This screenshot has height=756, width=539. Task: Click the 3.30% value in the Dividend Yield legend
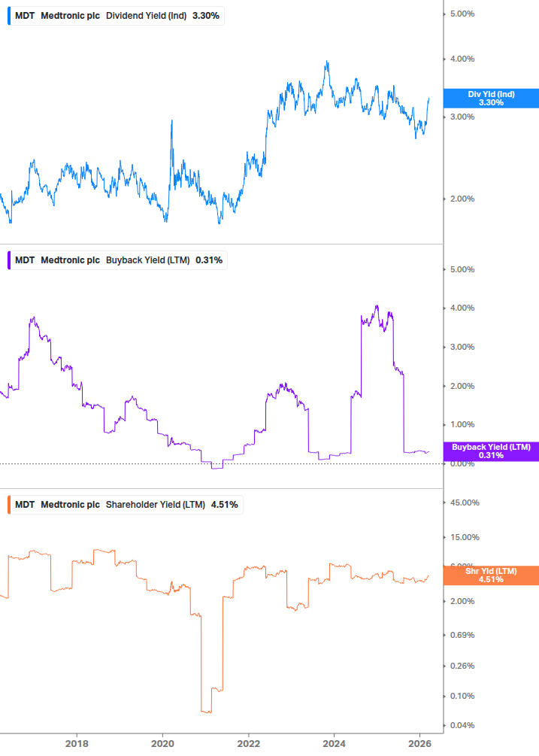tap(206, 16)
